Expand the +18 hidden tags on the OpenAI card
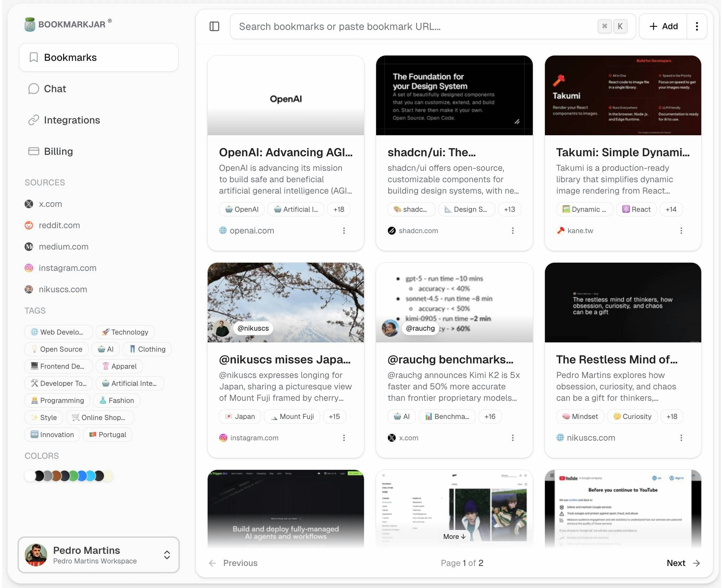The height and width of the screenshot is (588, 723). point(338,209)
